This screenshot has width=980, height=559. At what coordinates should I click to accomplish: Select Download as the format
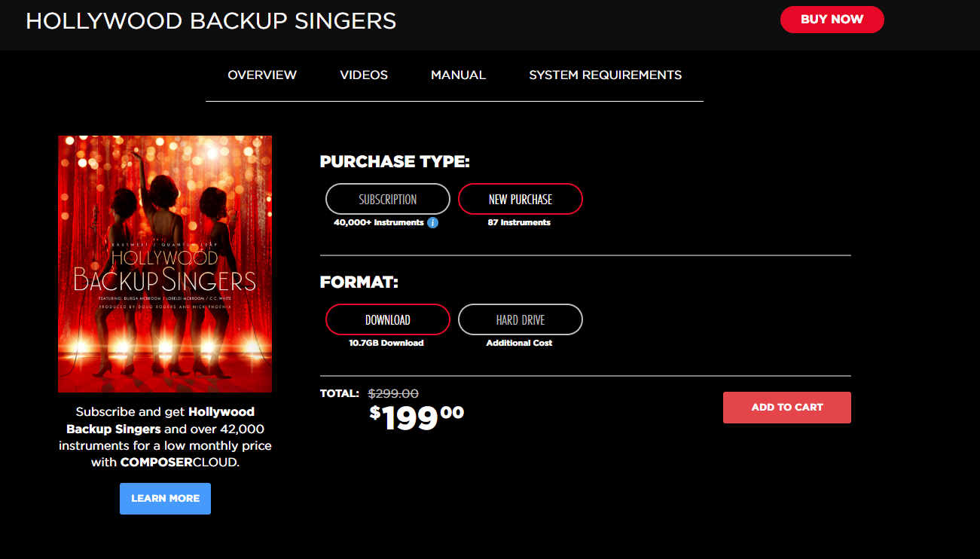click(387, 320)
